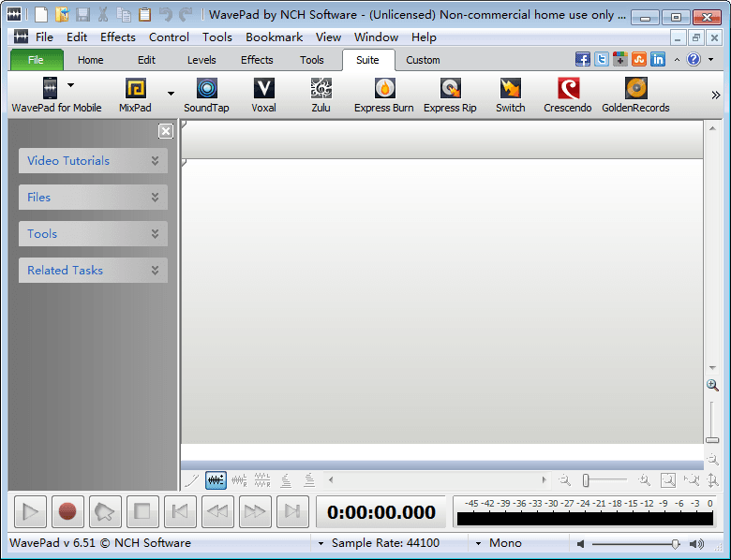Image resolution: width=731 pixels, height=560 pixels.
Task: Open Switch audio converter
Action: (510, 95)
